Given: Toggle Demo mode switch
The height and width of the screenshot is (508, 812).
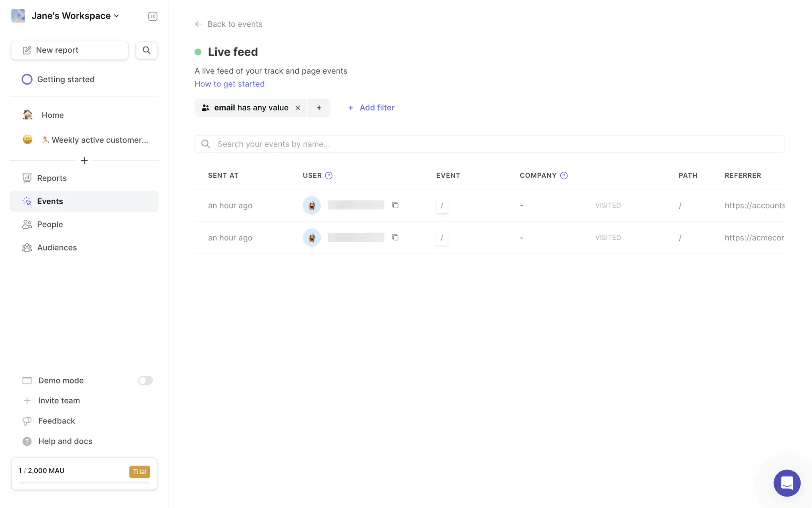Looking at the screenshot, I should click(x=145, y=381).
